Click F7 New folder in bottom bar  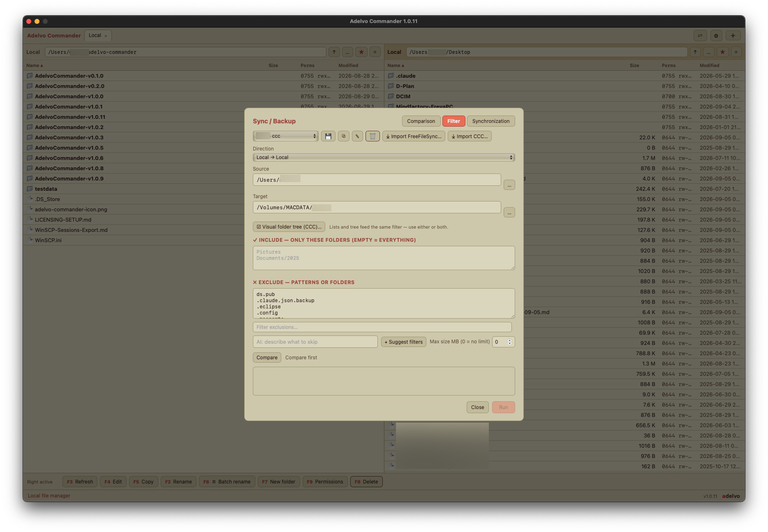coord(279,482)
